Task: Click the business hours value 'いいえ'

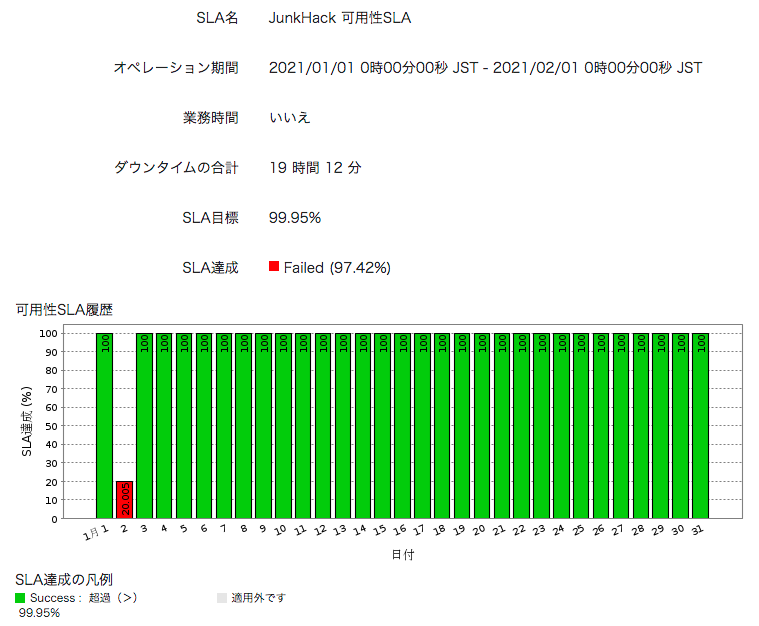Action: (x=290, y=118)
